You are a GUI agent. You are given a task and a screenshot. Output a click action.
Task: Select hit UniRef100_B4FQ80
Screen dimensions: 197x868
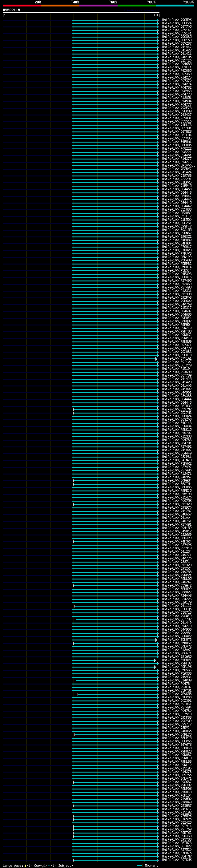point(176,240)
